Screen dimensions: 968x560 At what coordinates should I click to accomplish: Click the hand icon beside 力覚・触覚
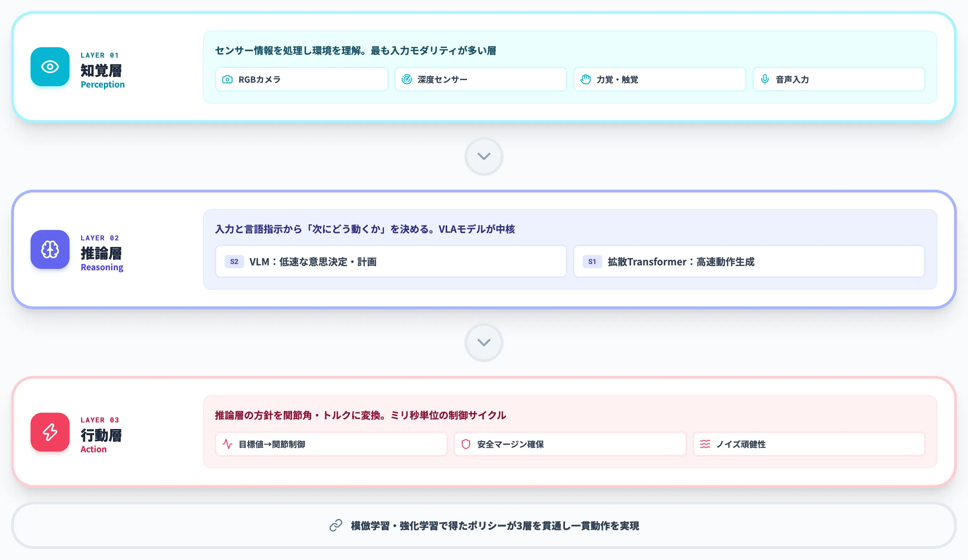[x=586, y=80]
